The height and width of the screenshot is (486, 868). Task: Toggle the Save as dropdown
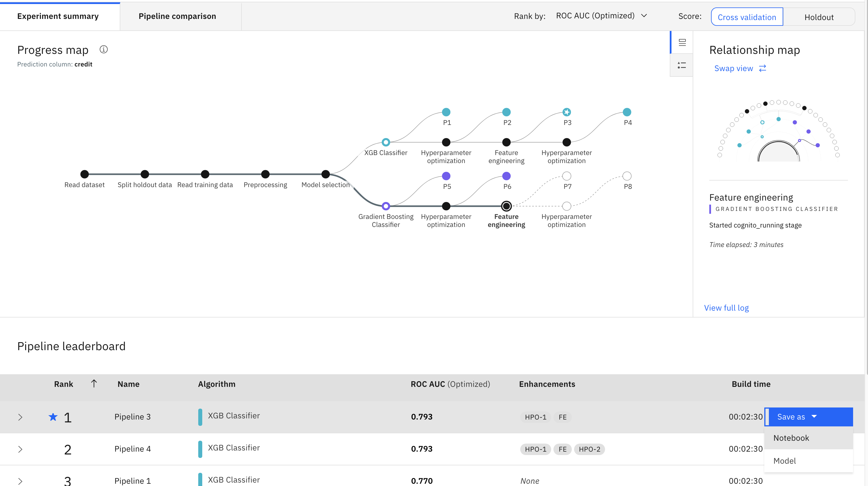(x=809, y=417)
